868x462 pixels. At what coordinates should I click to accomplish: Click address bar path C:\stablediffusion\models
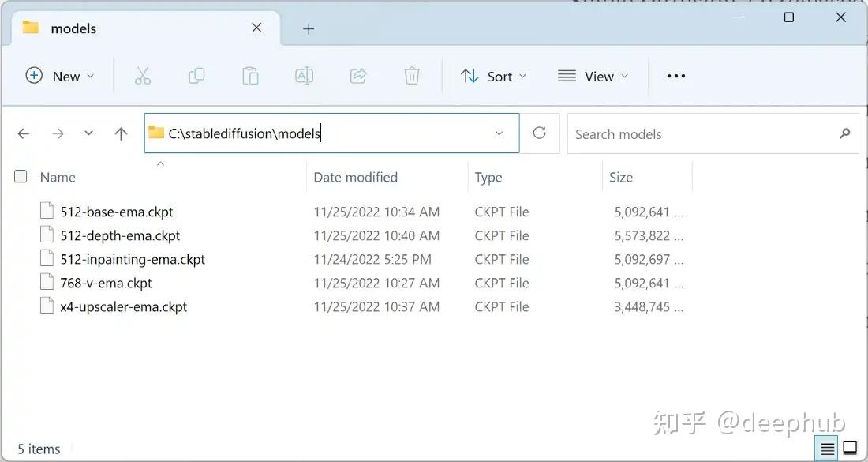tap(244, 133)
